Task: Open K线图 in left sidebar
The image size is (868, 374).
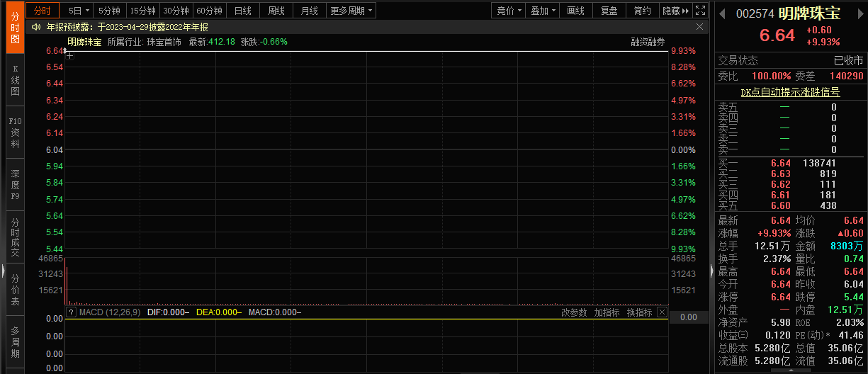Action: pos(16,80)
